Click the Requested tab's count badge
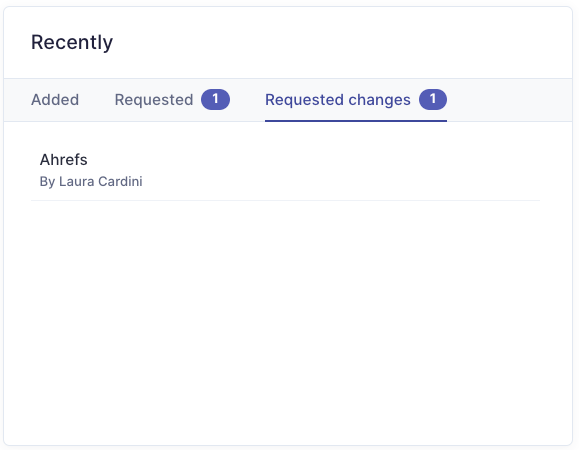This screenshot has width=579, height=450. coord(215,99)
